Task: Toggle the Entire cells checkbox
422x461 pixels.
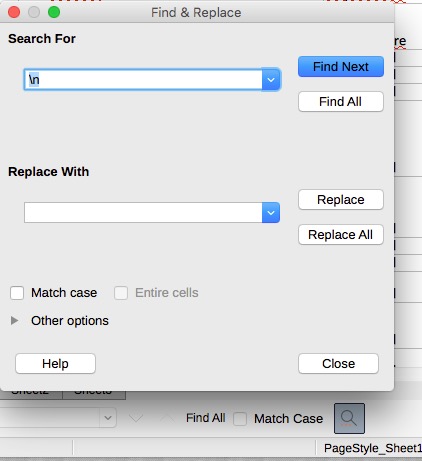Action: (x=121, y=293)
